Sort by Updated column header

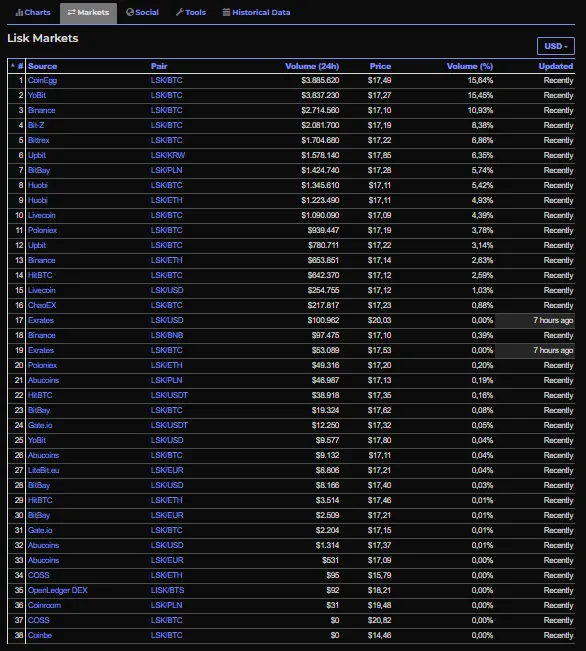point(556,66)
